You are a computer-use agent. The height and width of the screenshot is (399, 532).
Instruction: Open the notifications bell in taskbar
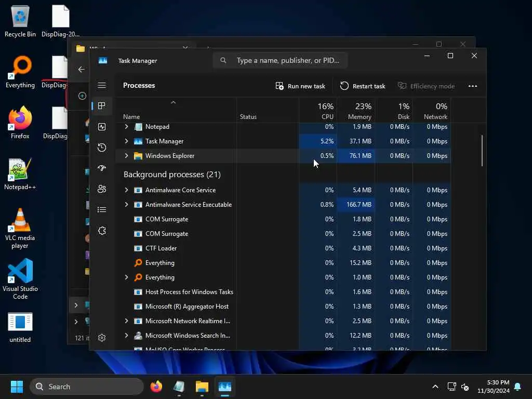[518, 387]
